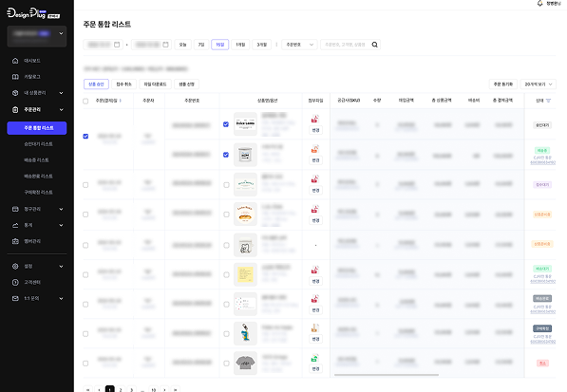Viewport: 567px width, 392px height.
Task: Click the statistics chart icon in the sidebar
Action: click(x=15, y=225)
